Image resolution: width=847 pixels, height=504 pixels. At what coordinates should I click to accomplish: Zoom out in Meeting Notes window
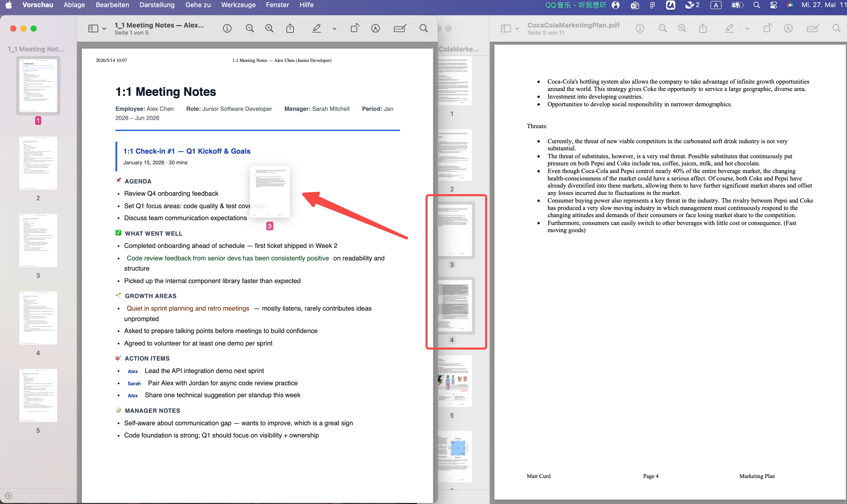point(250,29)
